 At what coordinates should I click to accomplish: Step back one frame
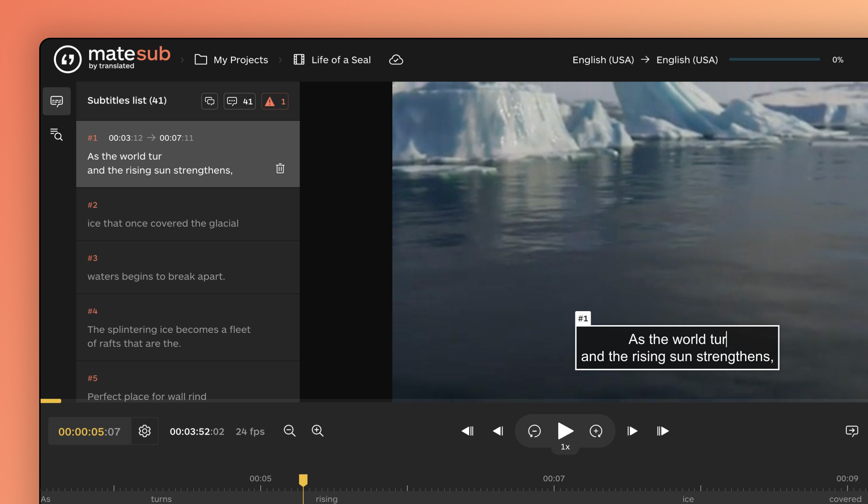498,431
